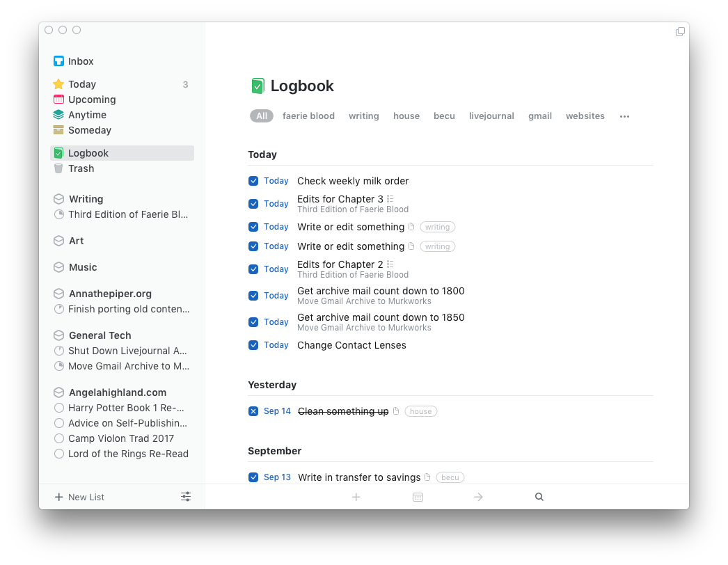Click the move arrow icon in bottom toolbar

click(x=478, y=497)
